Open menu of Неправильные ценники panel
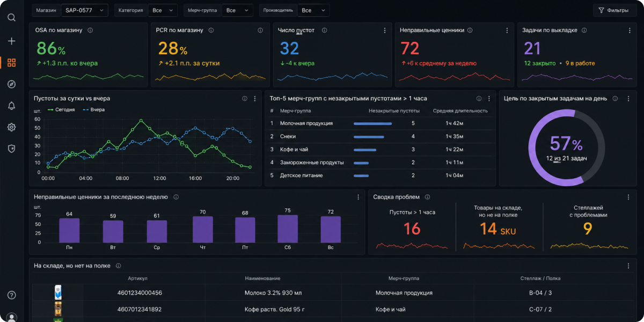The image size is (644, 322). pyautogui.click(x=507, y=31)
